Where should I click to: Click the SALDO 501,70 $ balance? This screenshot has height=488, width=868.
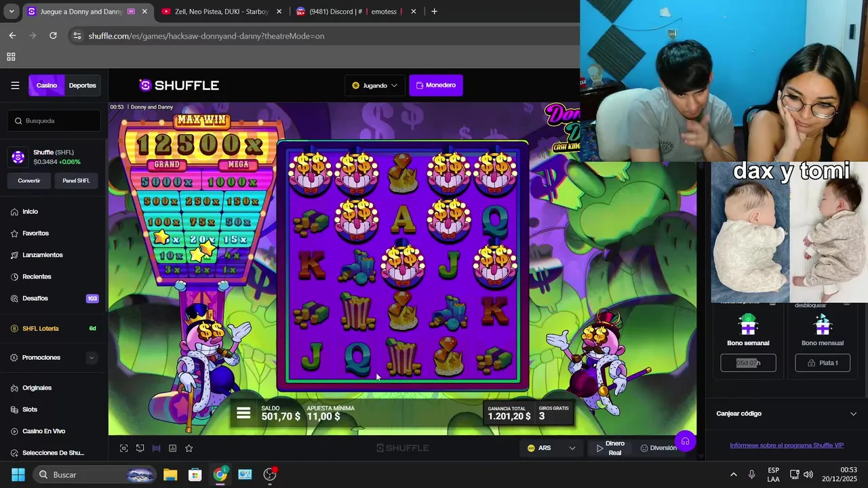280,413
